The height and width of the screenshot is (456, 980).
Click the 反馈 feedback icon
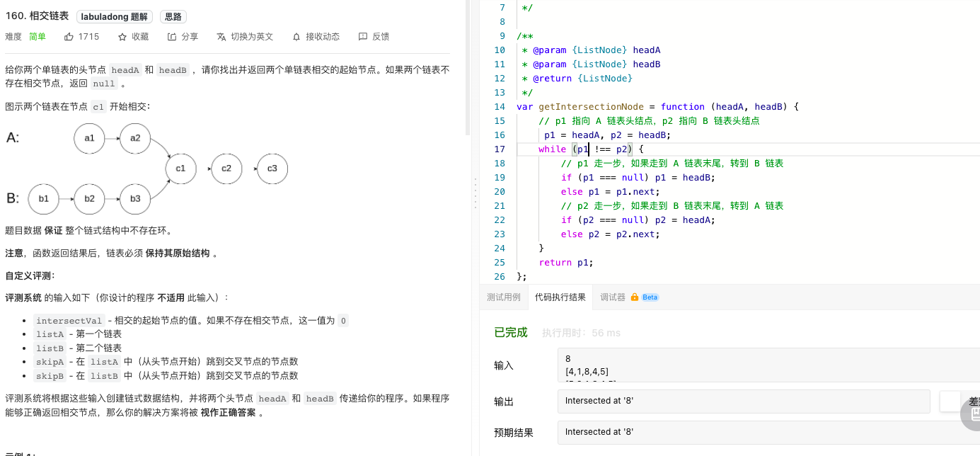coord(363,37)
